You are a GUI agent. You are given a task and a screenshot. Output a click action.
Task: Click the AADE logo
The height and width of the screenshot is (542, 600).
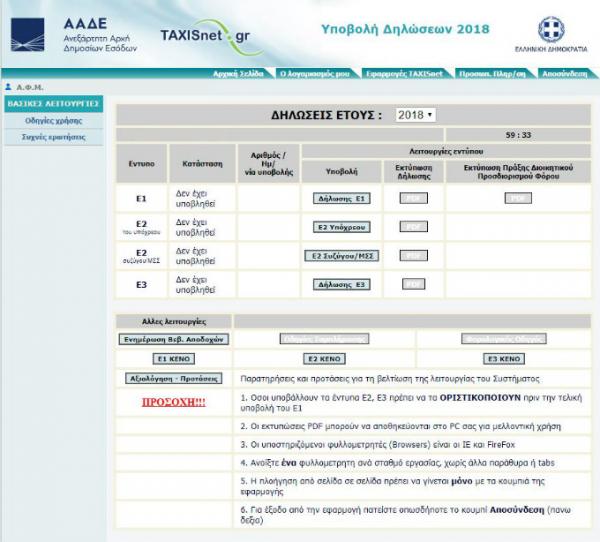click(28, 35)
